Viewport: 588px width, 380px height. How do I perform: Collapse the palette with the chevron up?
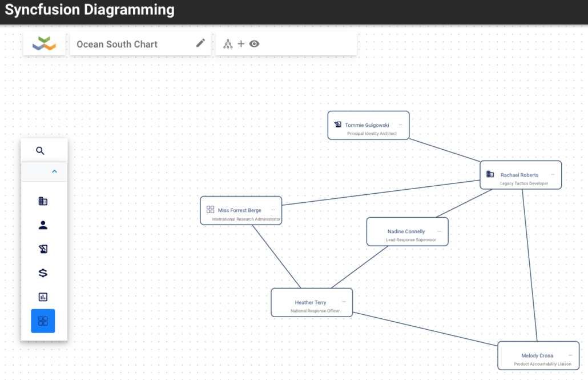54,171
